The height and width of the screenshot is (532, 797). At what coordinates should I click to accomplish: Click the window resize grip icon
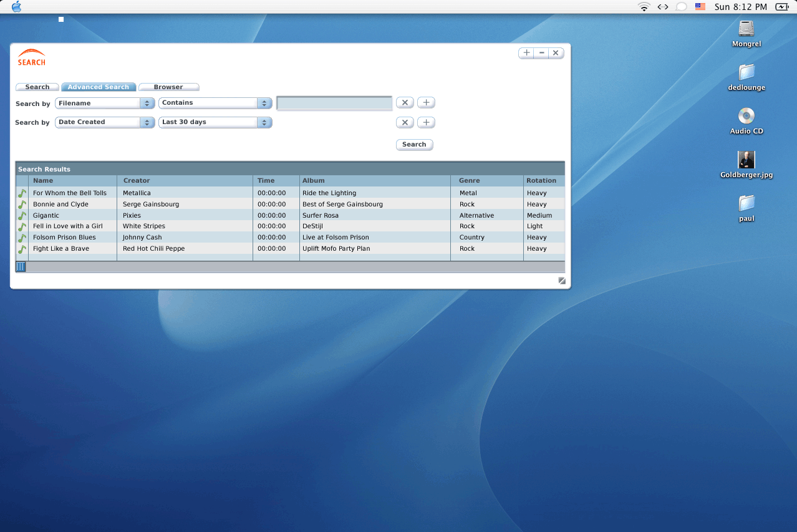[x=562, y=281]
